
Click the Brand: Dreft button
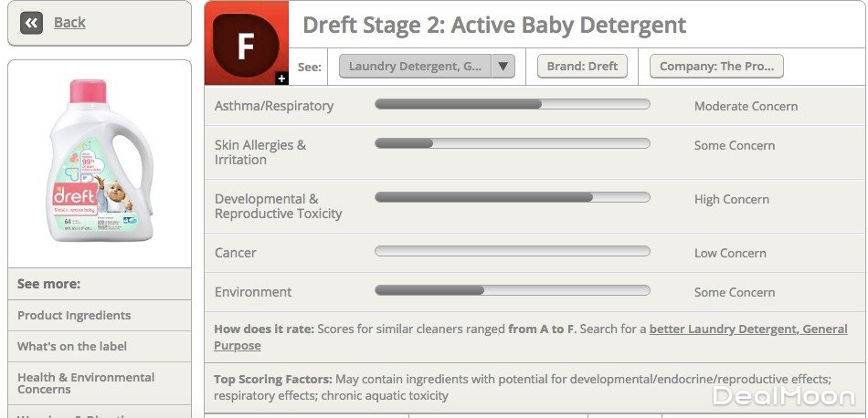tap(582, 67)
